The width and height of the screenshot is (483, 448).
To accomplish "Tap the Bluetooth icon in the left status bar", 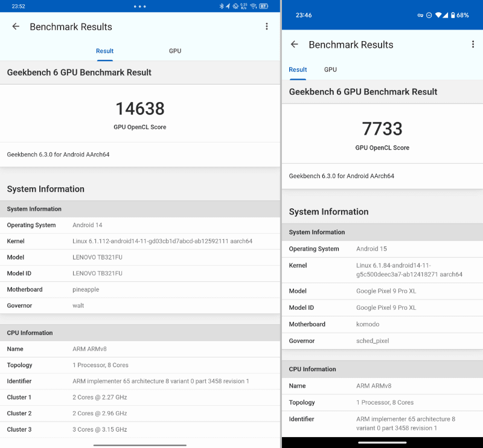I will point(222,5).
